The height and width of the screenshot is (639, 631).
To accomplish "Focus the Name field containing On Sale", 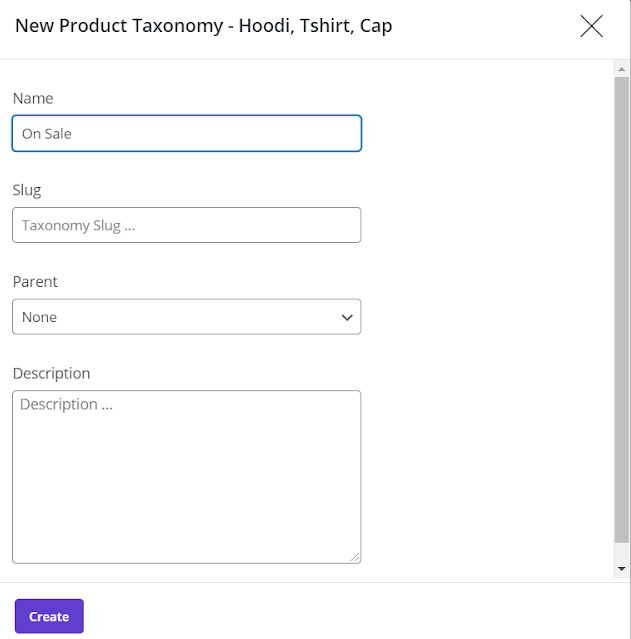I will click(187, 133).
